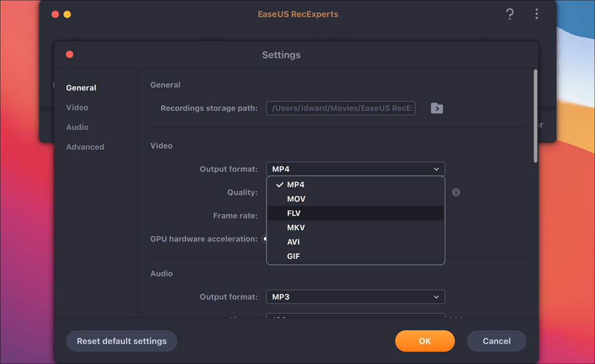Select the highlighted FLV format
595x364 pixels.
tap(293, 213)
